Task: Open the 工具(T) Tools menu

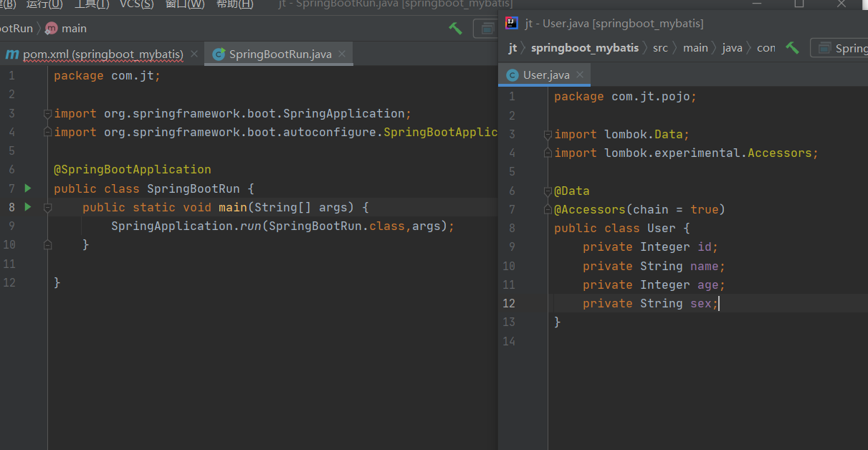Action: [x=92, y=4]
